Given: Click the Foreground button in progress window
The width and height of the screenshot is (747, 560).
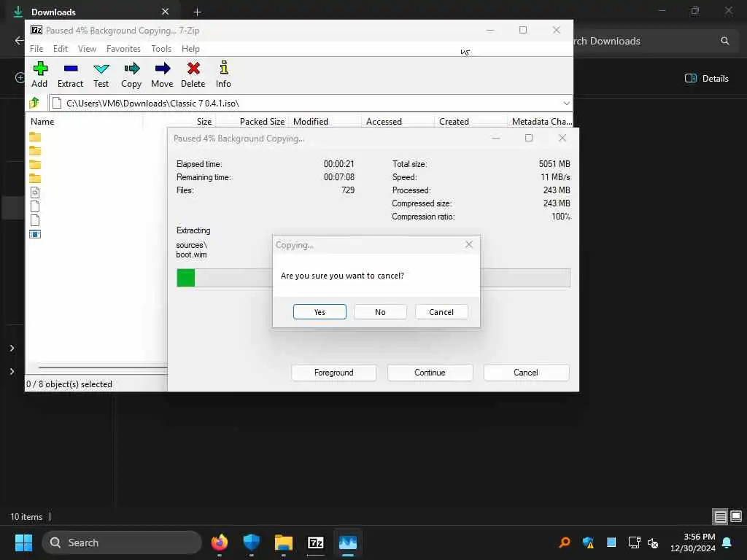Looking at the screenshot, I should coord(334,373).
